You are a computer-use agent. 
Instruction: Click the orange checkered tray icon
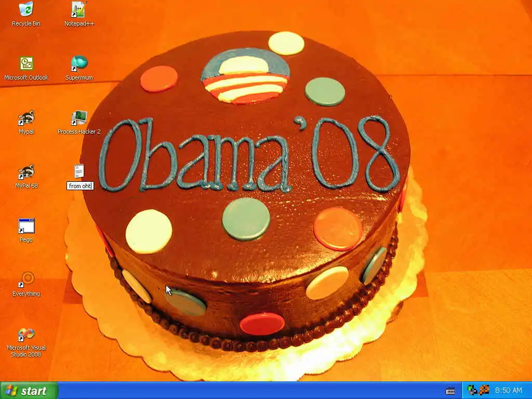[484, 391]
